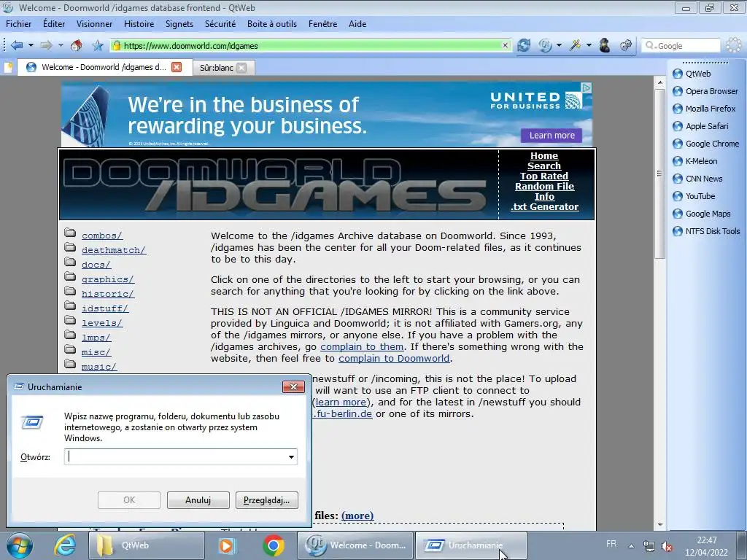Open Google Chrome bookmark in sidebar
Viewport: 747px width, 560px height.
pyautogui.click(x=705, y=144)
